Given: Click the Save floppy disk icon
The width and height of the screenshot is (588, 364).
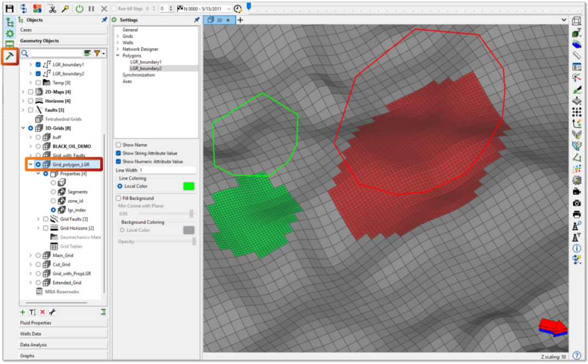Looking at the screenshot, I should point(9,8).
